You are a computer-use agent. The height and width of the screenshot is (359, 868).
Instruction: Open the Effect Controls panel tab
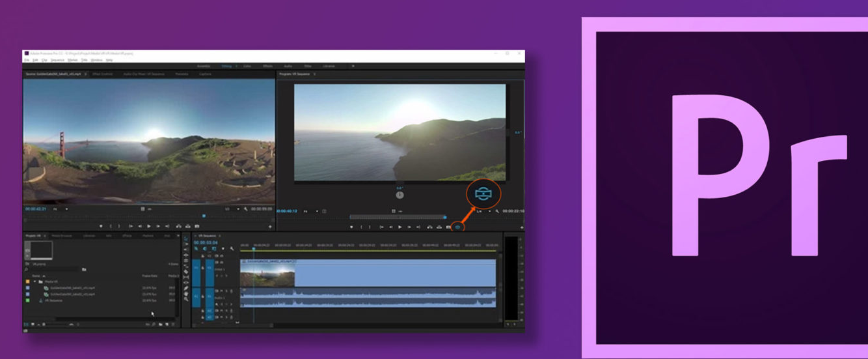[102, 74]
